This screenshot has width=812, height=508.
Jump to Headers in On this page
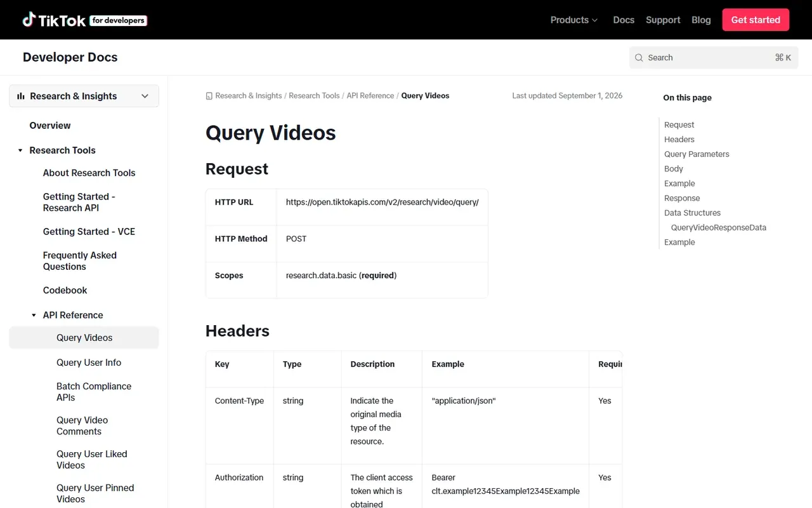tap(679, 140)
